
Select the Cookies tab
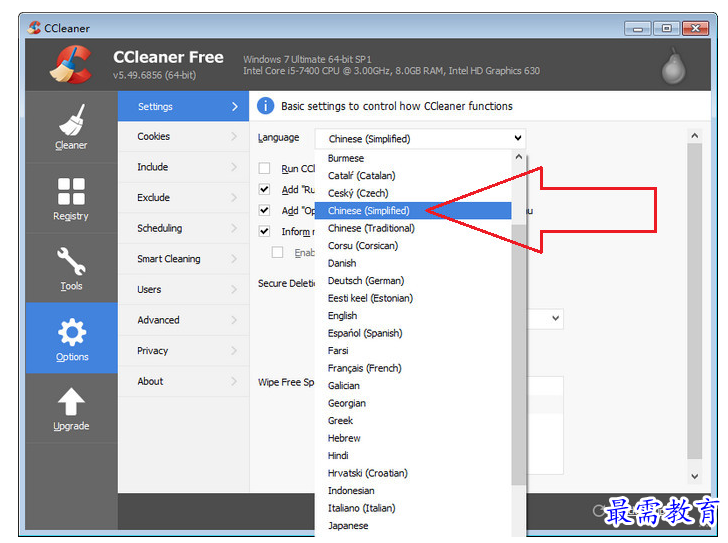(x=183, y=136)
